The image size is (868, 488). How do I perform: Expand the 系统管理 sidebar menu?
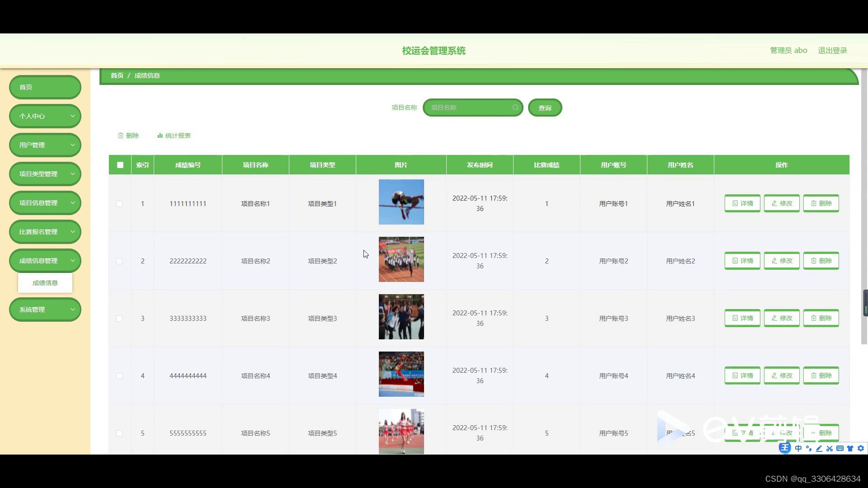tap(45, 310)
